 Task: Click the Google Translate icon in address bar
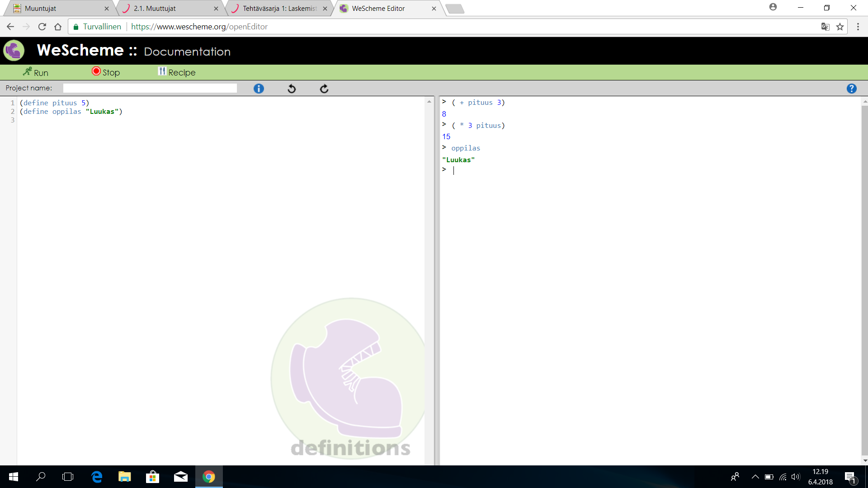(825, 27)
